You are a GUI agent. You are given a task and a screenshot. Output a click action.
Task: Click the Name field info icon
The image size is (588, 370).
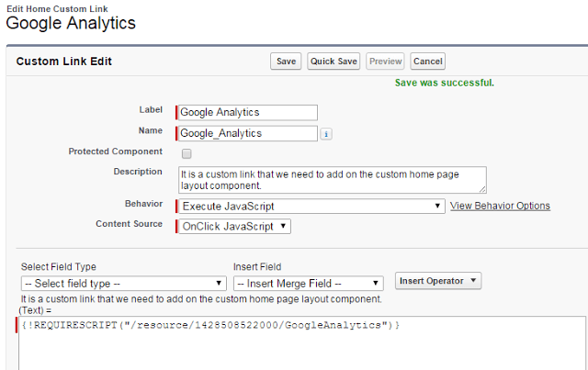pos(326,134)
